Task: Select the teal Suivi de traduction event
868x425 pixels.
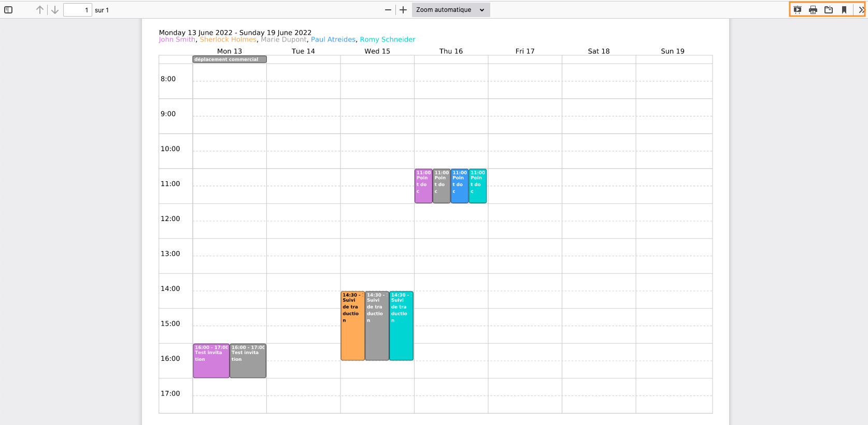Action: click(x=401, y=326)
